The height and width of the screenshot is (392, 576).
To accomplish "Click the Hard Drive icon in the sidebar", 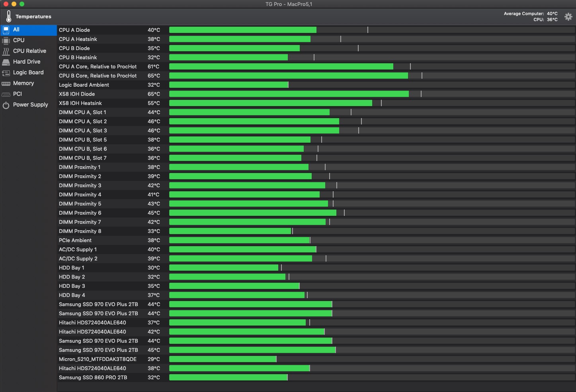I will [x=6, y=62].
